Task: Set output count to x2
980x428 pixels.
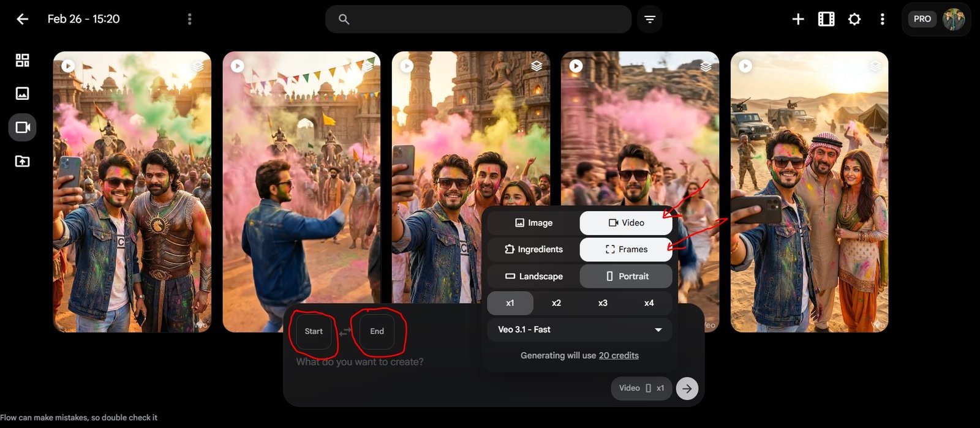Action: pyautogui.click(x=556, y=303)
